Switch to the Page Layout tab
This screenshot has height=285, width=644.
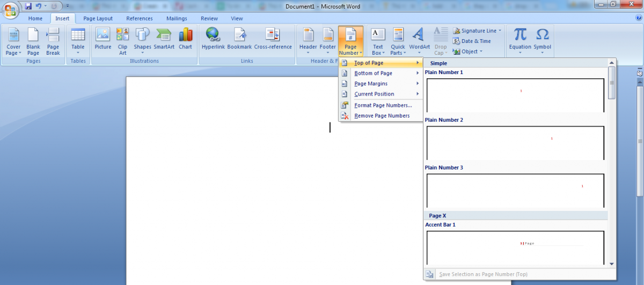pos(98,18)
